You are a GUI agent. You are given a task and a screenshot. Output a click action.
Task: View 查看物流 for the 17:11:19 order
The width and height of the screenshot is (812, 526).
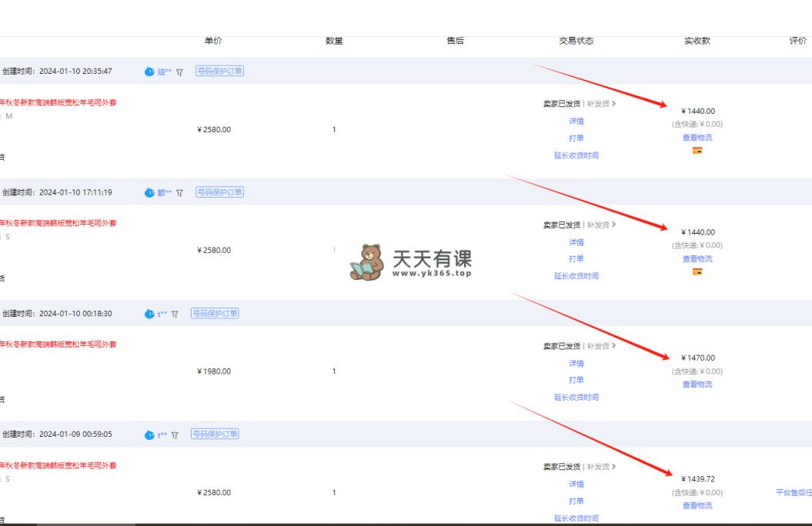tap(697, 258)
